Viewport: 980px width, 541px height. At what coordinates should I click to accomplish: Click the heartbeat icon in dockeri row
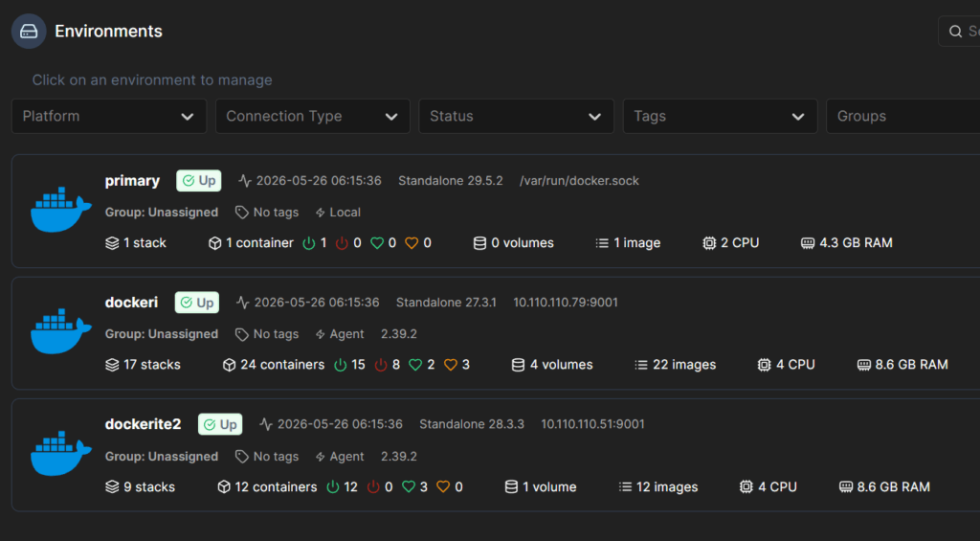(243, 304)
